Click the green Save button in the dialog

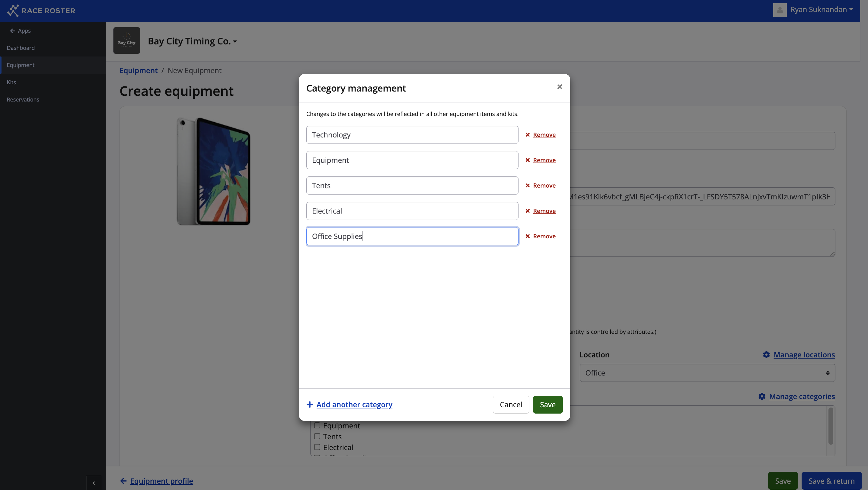click(x=547, y=404)
